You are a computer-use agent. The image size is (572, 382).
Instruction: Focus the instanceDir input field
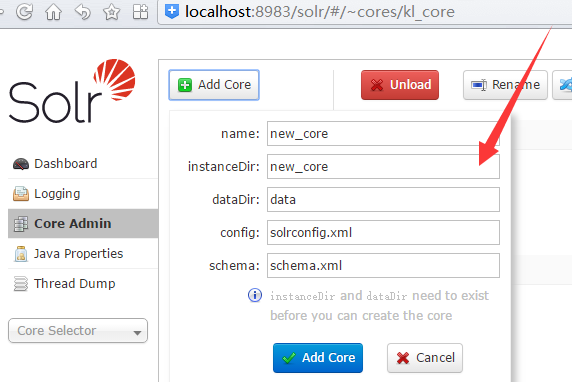(x=383, y=166)
